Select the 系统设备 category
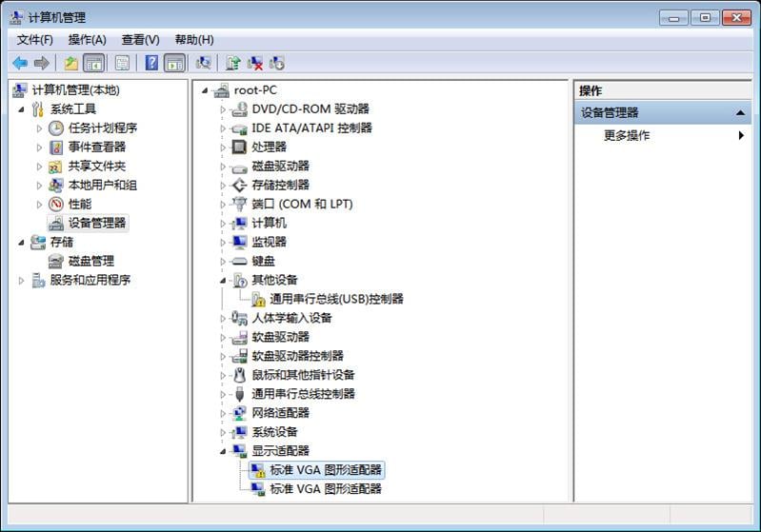The height and width of the screenshot is (532, 761). point(274,432)
